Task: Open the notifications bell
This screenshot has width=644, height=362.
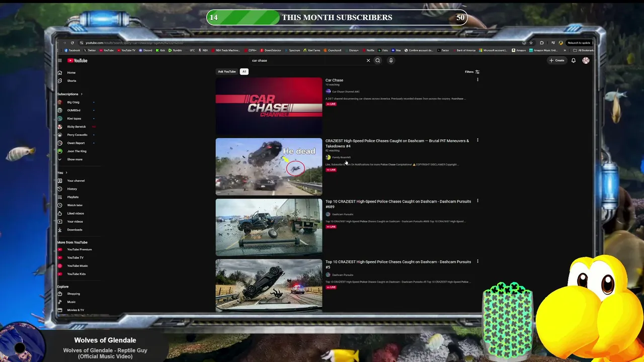Action: (574, 60)
